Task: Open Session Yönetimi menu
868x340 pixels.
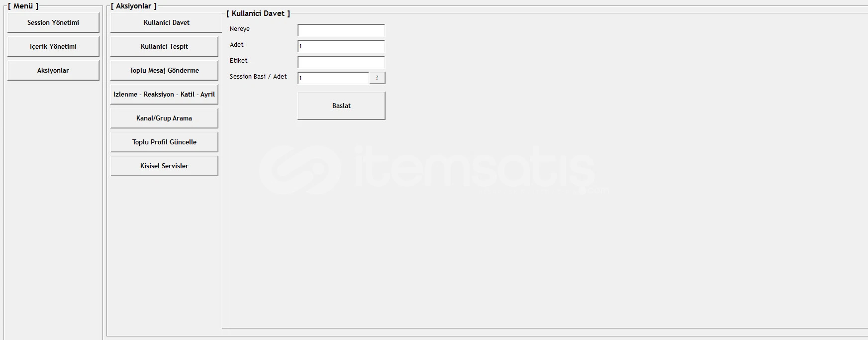Action: click(53, 22)
